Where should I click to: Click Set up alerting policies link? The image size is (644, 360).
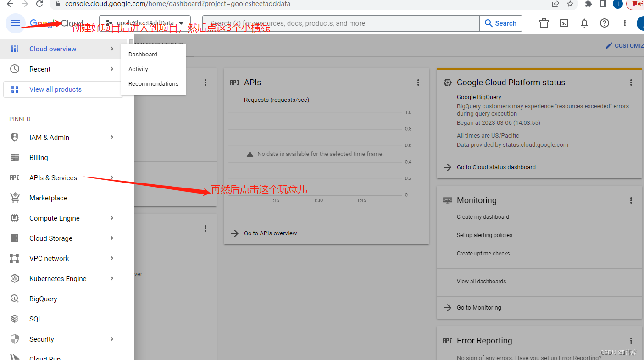click(x=484, y=235)
